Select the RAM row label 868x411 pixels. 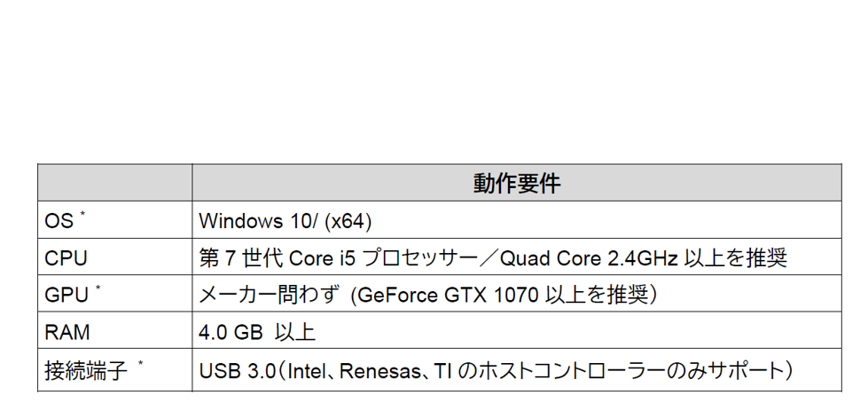pyautogui.click(x=67, y=332)
